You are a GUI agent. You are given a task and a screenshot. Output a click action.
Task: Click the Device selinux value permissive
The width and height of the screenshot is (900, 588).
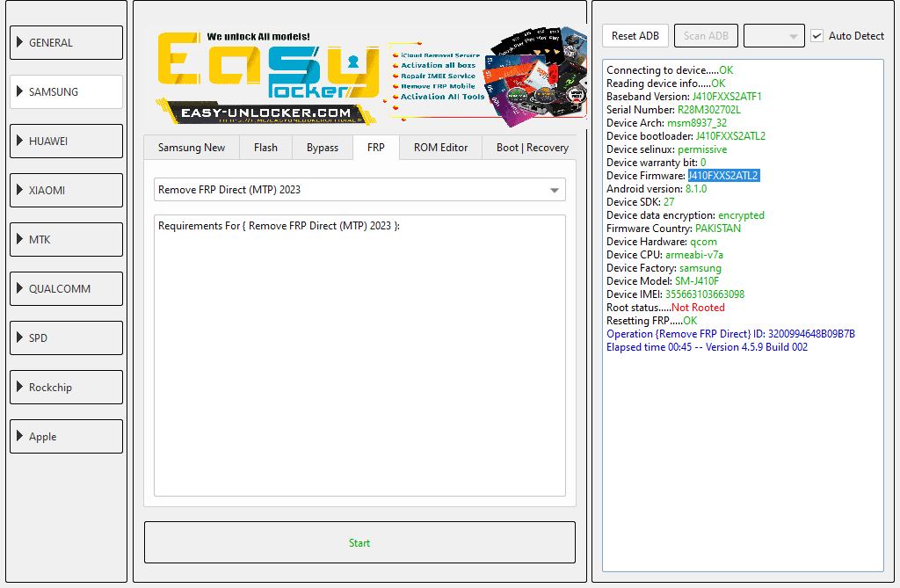(702, 149)
